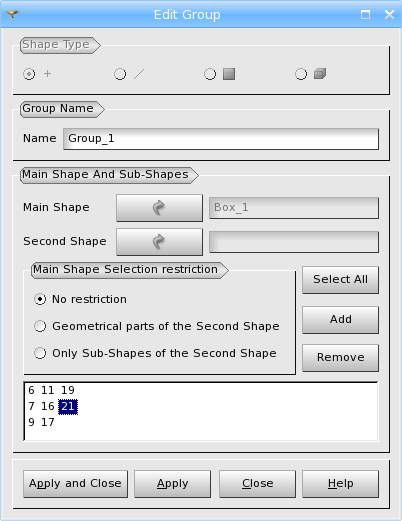Close the Edit Group window with X
This screenshot has height=521, width=402.
[389, 14]
